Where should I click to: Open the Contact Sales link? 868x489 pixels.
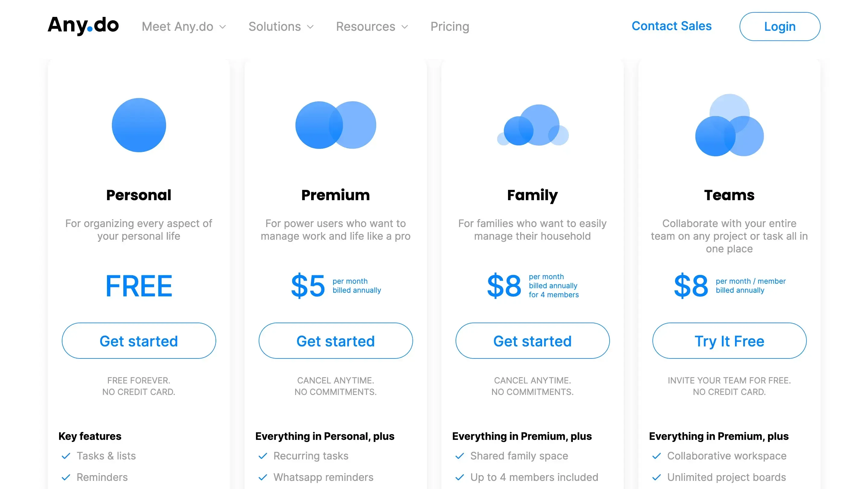point(671,26)
